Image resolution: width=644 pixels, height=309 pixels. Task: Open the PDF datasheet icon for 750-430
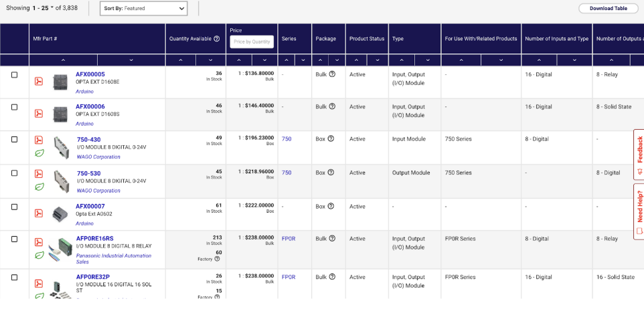click(39, 140)
